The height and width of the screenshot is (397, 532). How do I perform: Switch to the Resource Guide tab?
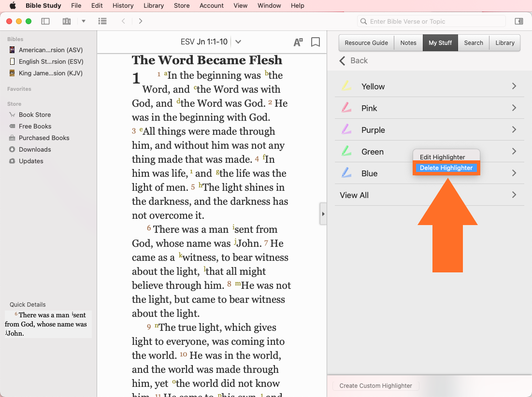click(x=366, y=43)
